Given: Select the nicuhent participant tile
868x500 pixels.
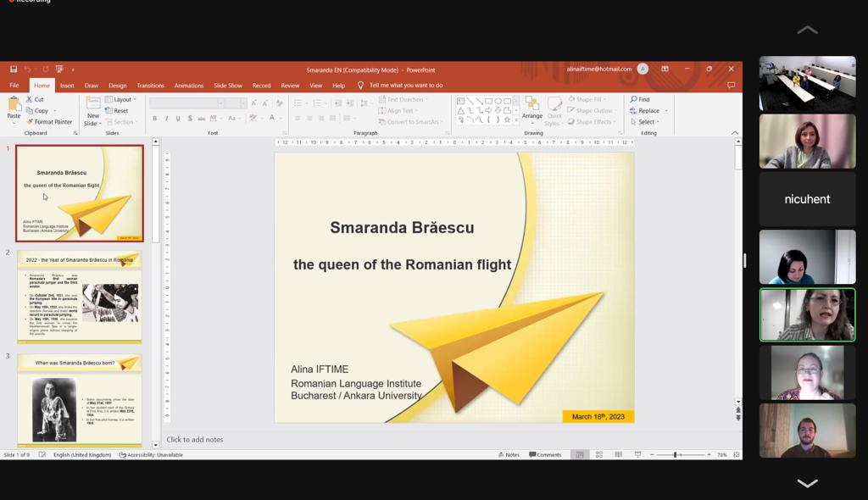Looking at the screenshot, I should [x=807, y=199].
